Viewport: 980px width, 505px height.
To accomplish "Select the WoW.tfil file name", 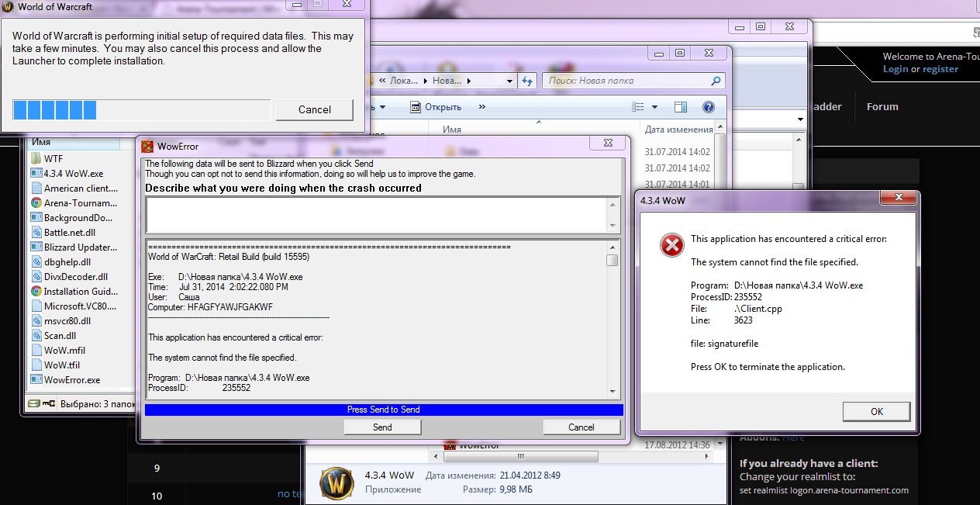I will 62,365.
